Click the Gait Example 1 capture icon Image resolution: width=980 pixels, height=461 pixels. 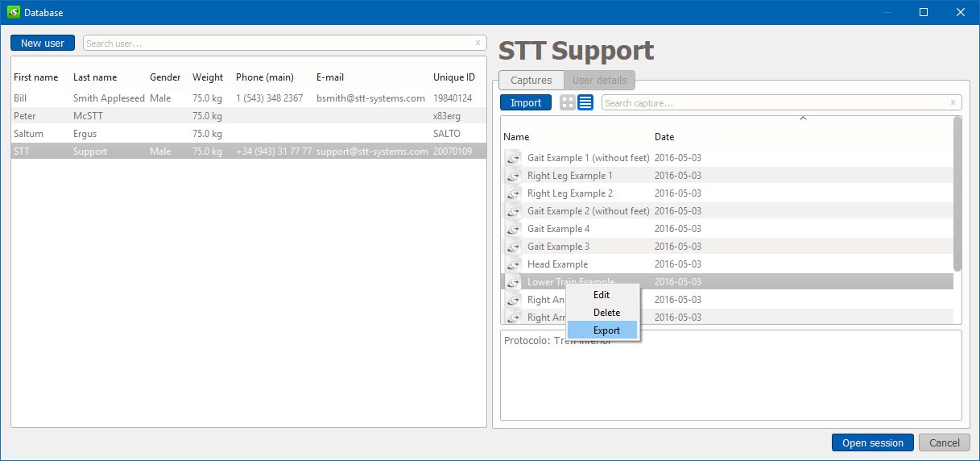(x=513, y=158)
